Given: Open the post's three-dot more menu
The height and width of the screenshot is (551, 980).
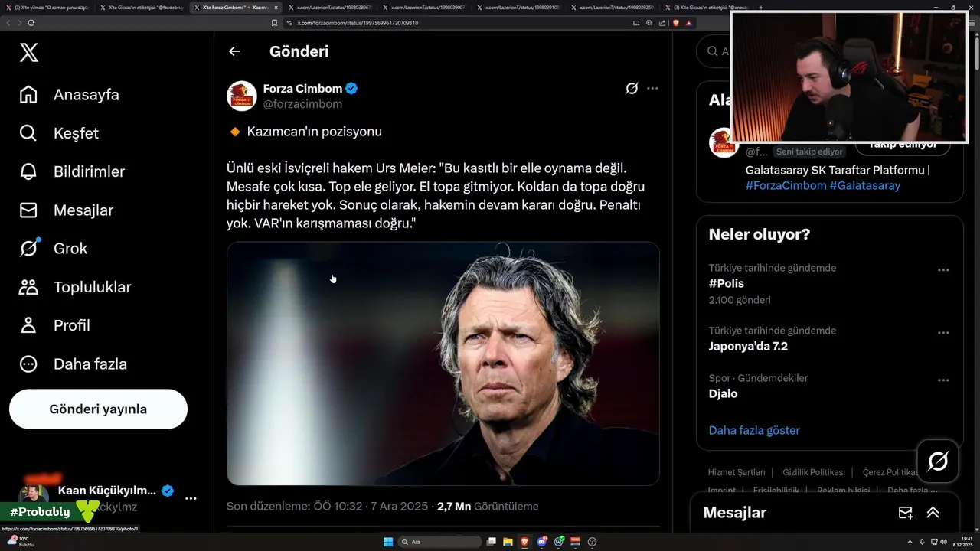Looking at the screenshot, I should (x=652, y=88).
